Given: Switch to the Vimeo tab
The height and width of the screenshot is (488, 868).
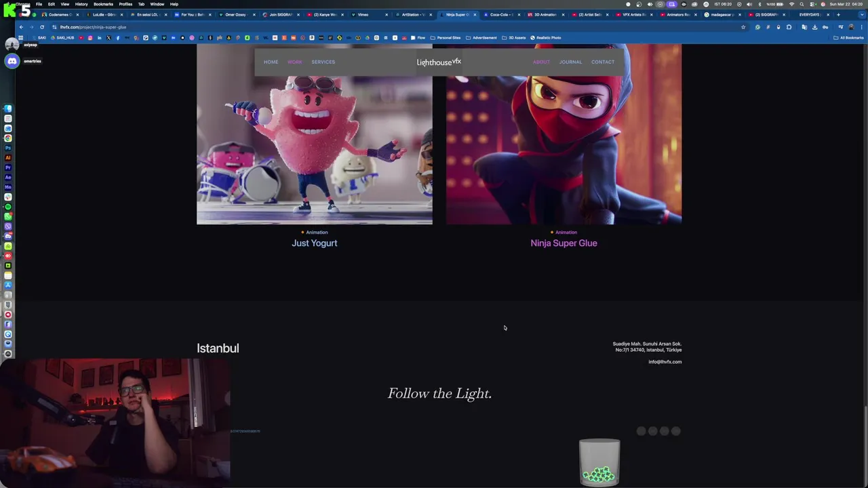Looking at the screenshot, I should tap(369, 15).
